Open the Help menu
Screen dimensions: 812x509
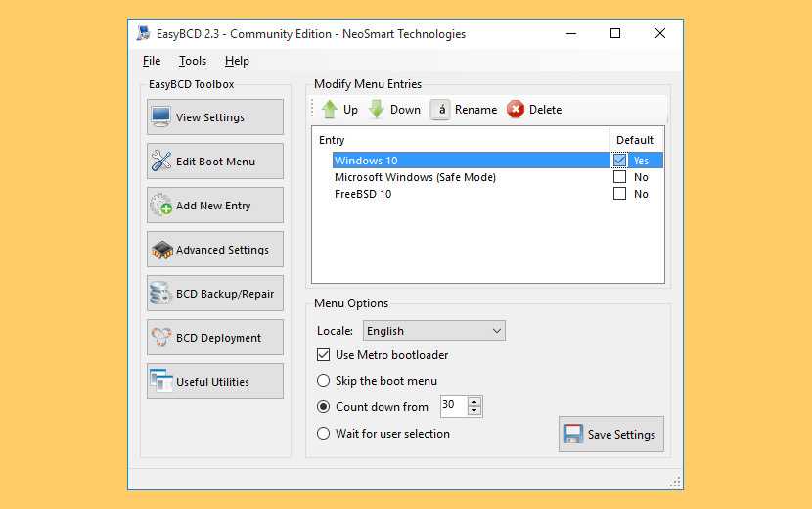(237, 61)
